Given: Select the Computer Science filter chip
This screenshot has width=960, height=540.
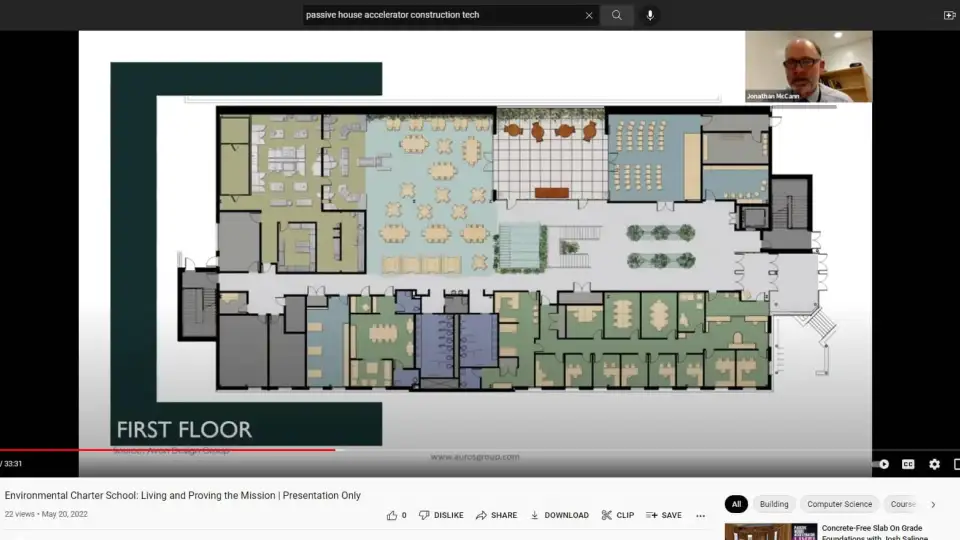Looking at the screenshot, I should pos(839,504).
